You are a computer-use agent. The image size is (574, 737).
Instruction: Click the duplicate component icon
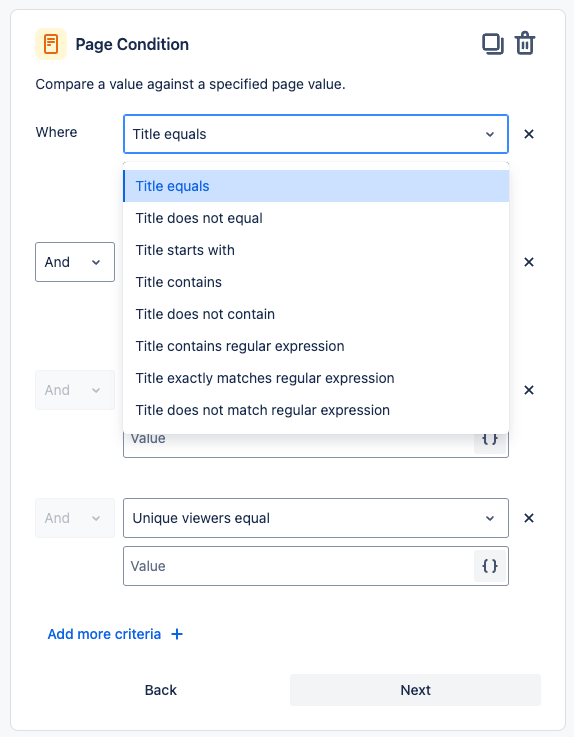click(493, 44)
